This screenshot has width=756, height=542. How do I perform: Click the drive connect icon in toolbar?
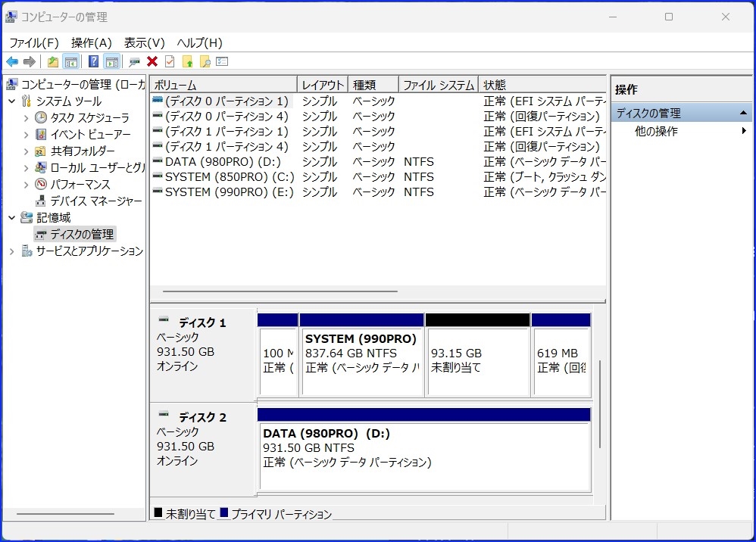(134, 61)
